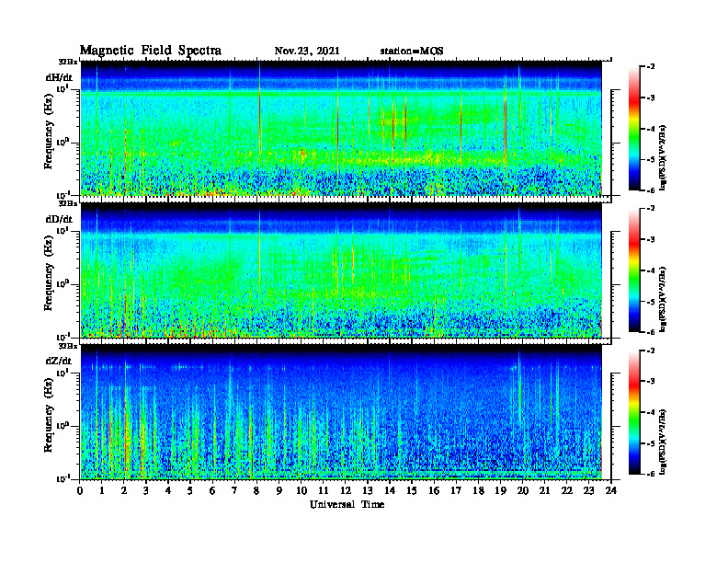
Task: Click hour "19" on the time axis
Action: pos(500,491)
